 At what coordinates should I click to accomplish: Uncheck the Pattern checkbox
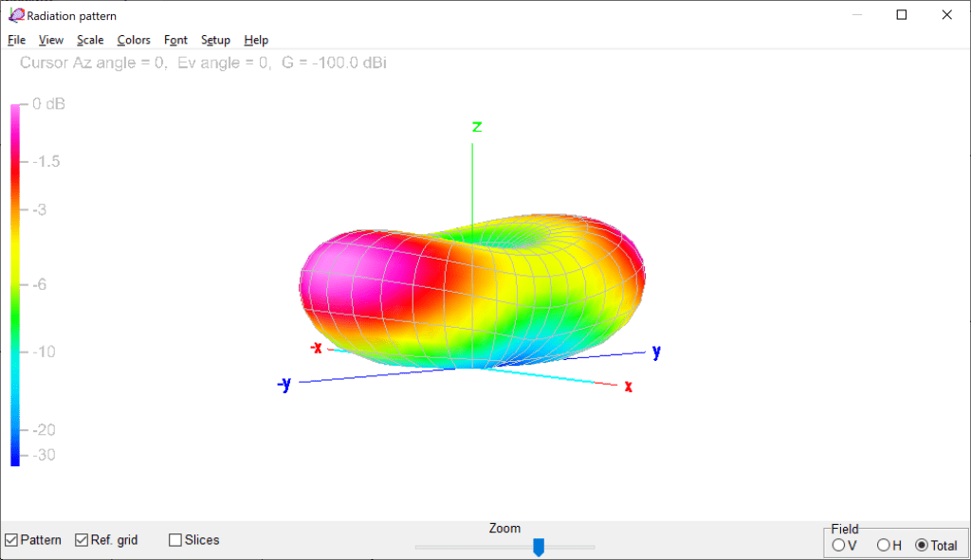pos(11,540)
